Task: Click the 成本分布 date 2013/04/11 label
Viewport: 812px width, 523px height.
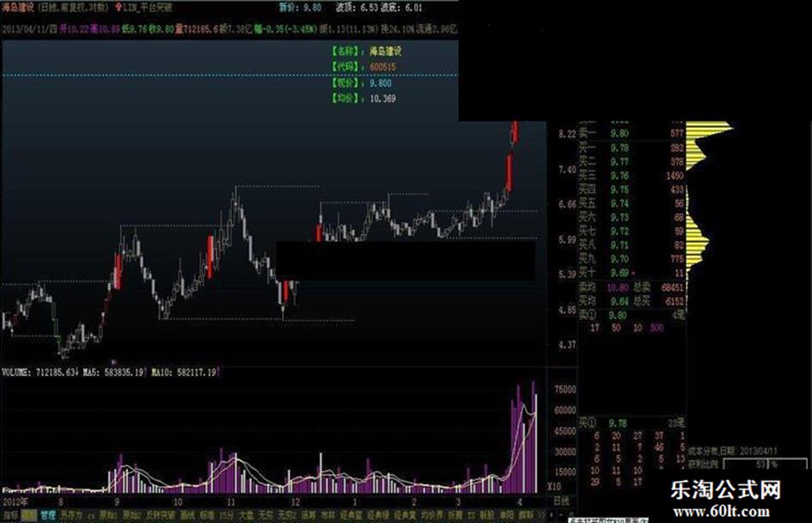Action: [732, 452]
